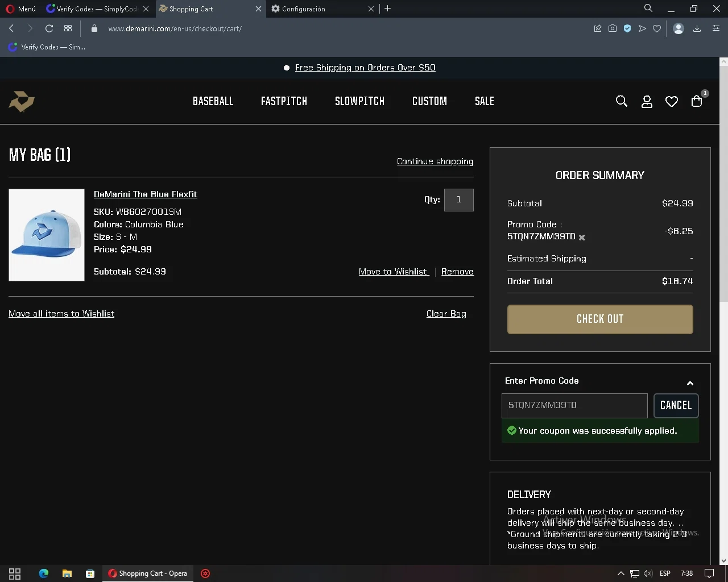
Task: Open the Windows Start button
Action: (15, 573)
